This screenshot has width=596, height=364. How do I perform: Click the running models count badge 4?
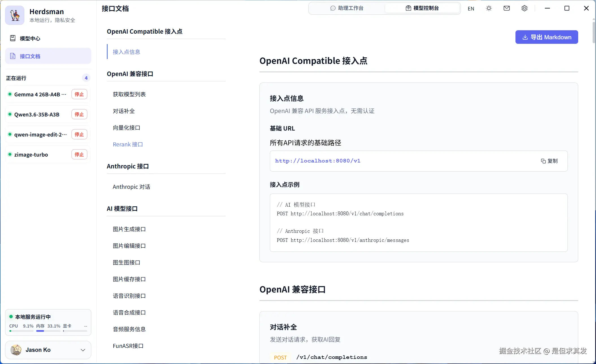pyautogui.click(x=86, y=78)
